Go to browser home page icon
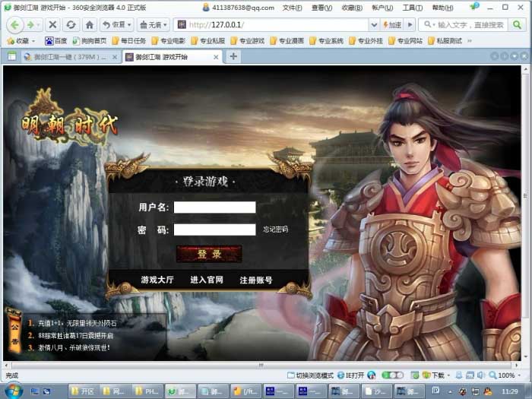 [x=90, y=24]
